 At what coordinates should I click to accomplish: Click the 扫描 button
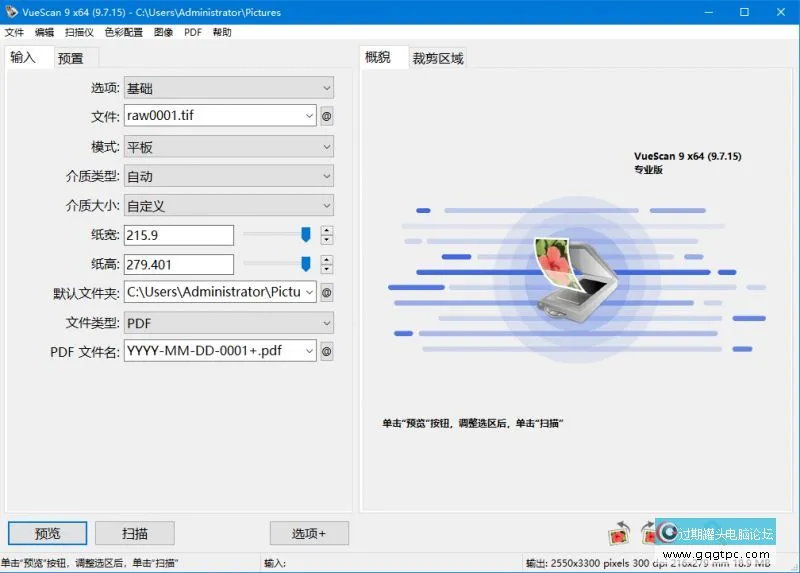tap(135, 533)
